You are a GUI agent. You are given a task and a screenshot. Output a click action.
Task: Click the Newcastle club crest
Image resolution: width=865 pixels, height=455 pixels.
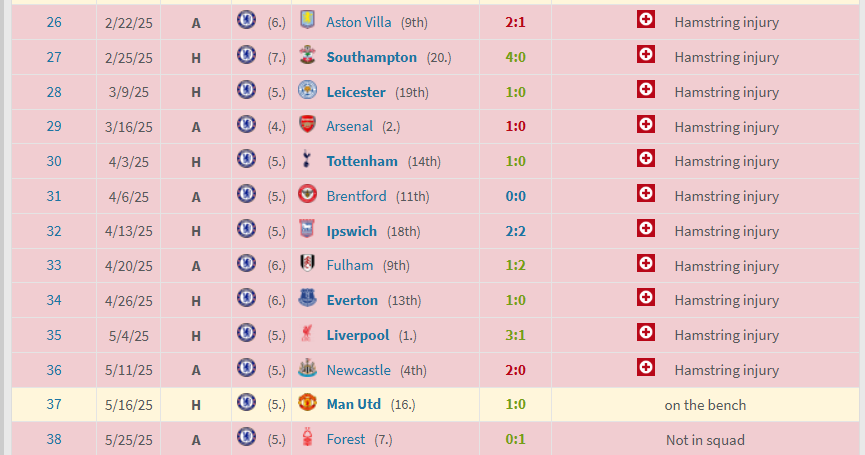pyautogui.click(x=307, y=367)
